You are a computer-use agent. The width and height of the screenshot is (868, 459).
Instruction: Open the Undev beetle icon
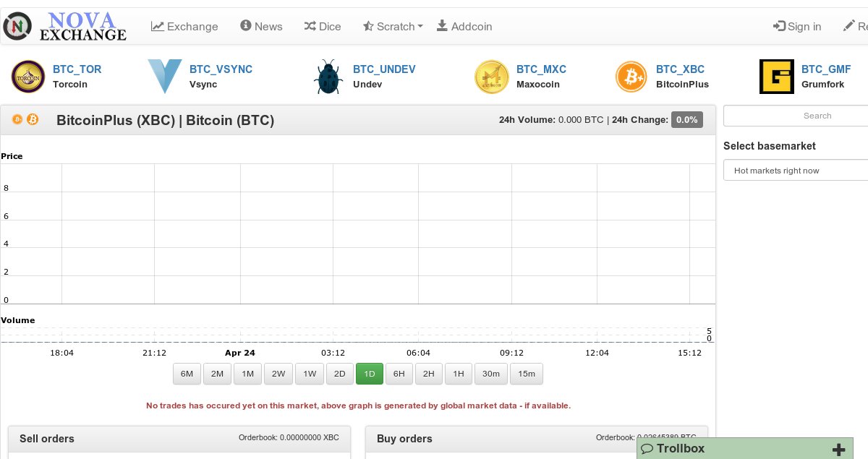328,77
